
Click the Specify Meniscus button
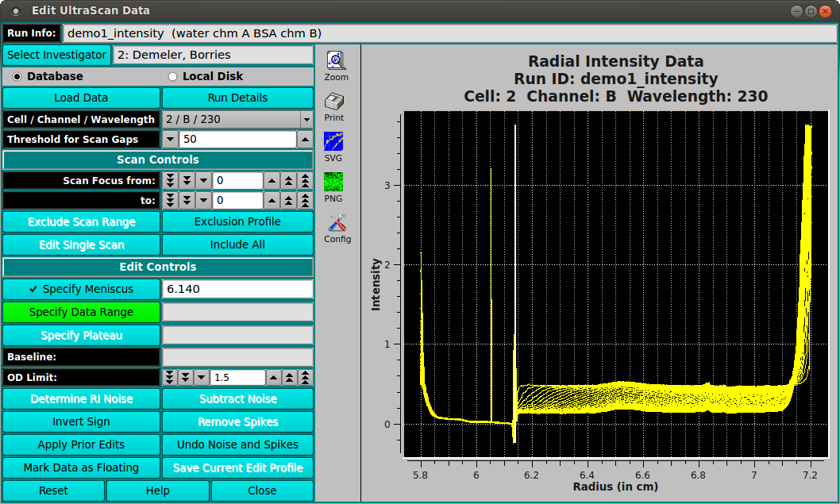click(81, 289)
